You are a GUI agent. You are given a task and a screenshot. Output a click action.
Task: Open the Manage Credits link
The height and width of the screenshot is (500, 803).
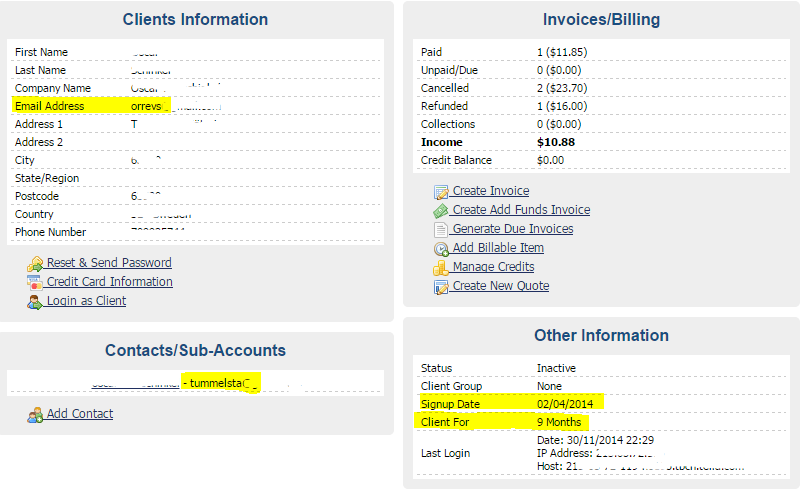[493, 266]
